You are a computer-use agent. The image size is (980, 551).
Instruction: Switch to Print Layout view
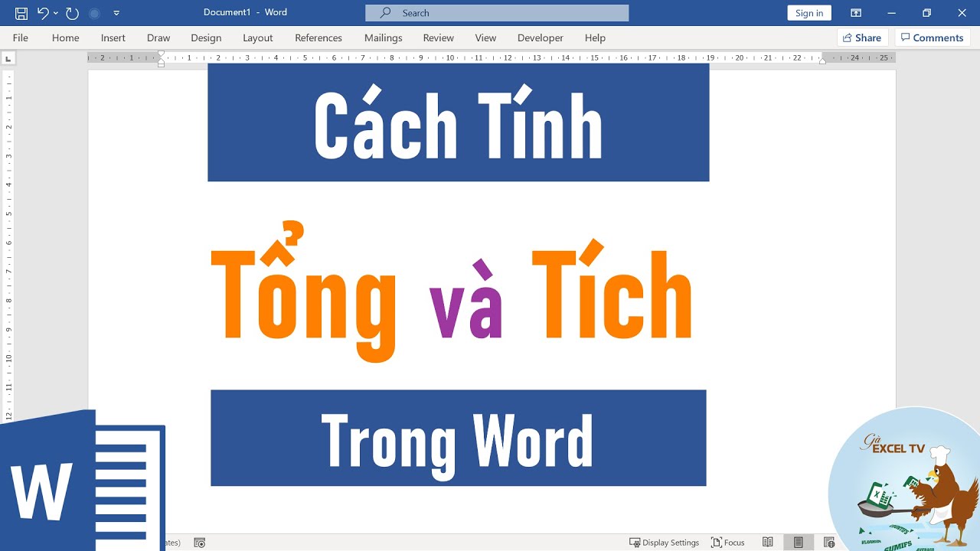click(x=799, y=543)
